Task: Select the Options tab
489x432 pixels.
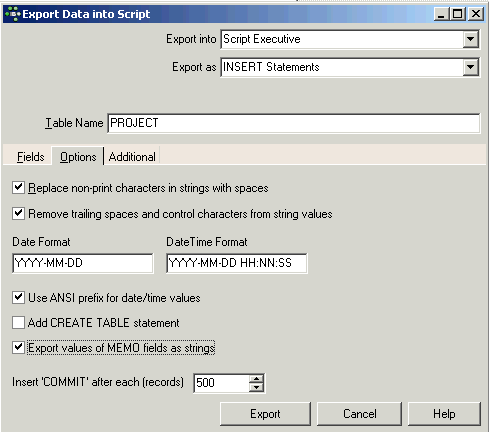Action: pos(78,157)
